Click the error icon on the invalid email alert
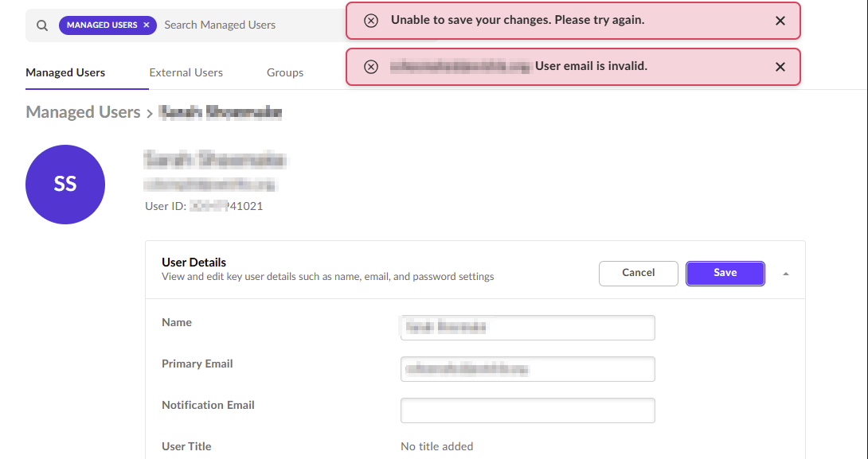This screenshot has width=868, height=459. click(371, 67)
